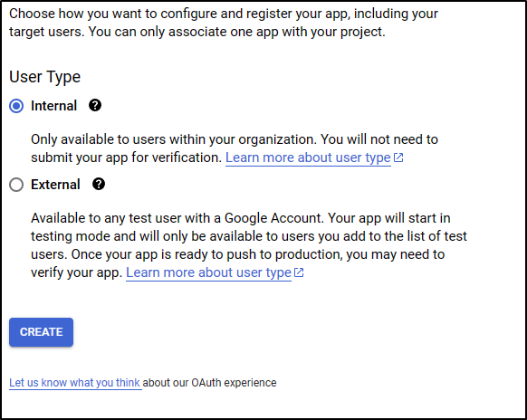The width and height of the screenshot is (527, 420).
Task: Click the Internal option label text
Action: pyautogui.click(x=53, y=106)
